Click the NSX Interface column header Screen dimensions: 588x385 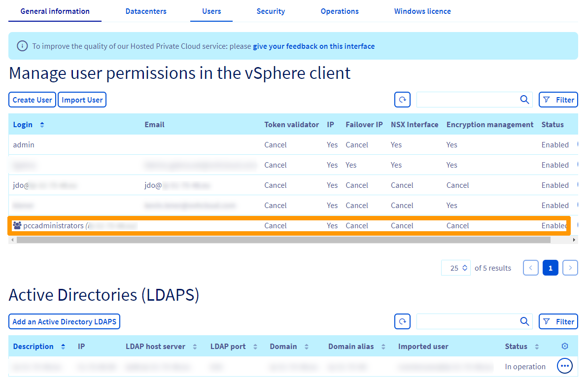[415, 125]
